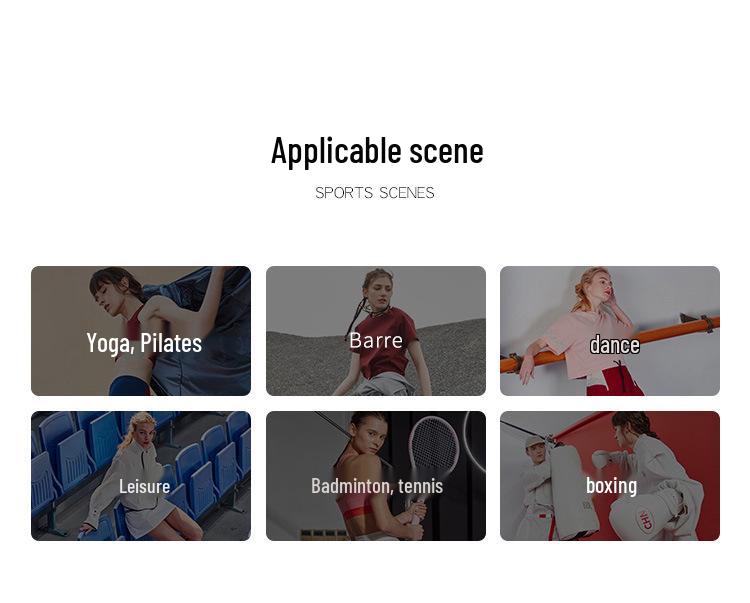Select the boxing scene thumbnail
Screen dimensions: 750x603
[x=610, y=476]
